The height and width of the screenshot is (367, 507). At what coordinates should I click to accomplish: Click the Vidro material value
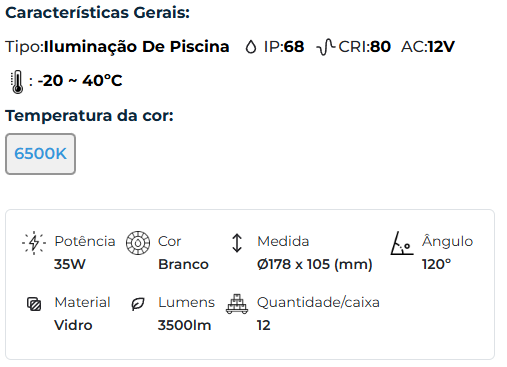73,325
